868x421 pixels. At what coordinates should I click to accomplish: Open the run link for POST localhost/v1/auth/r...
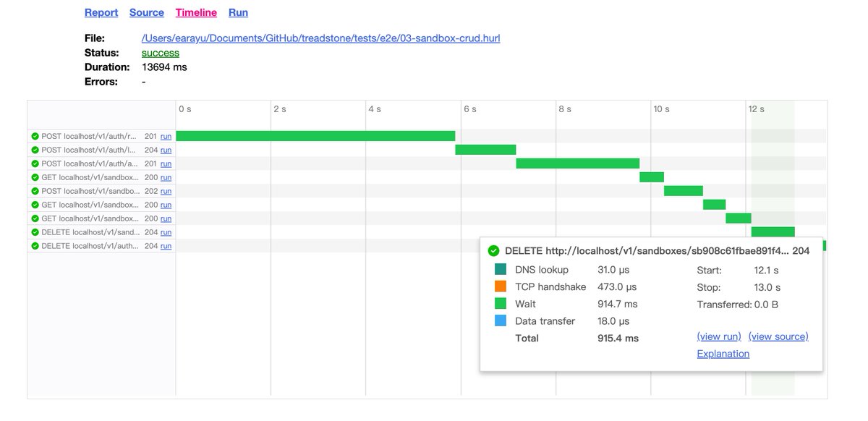point(166,136)
